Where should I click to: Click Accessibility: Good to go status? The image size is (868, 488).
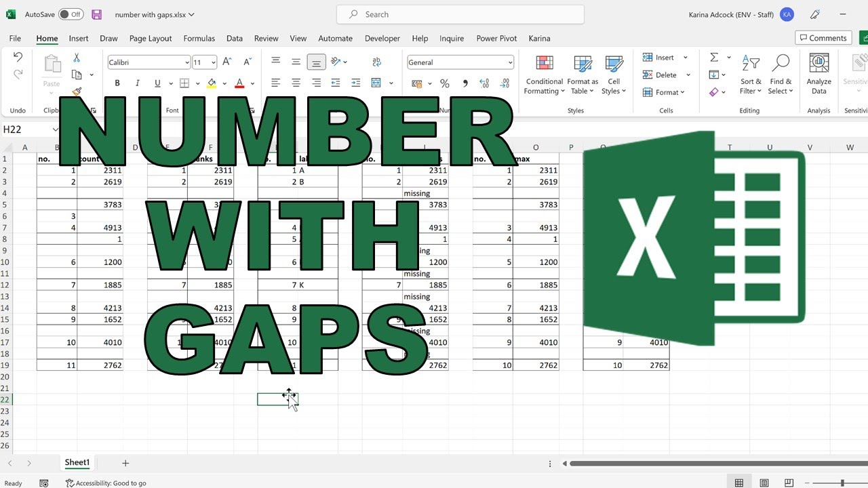pyautogui.click(x=106, y=483)
